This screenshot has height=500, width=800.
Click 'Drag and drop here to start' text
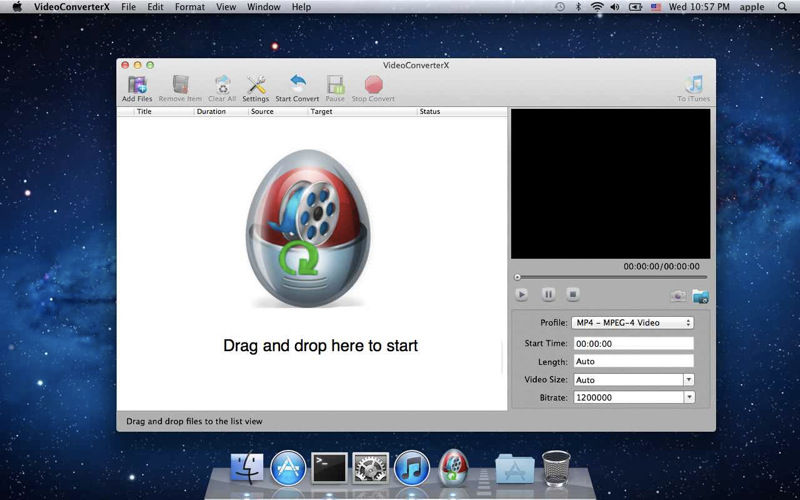coord(320,345)
